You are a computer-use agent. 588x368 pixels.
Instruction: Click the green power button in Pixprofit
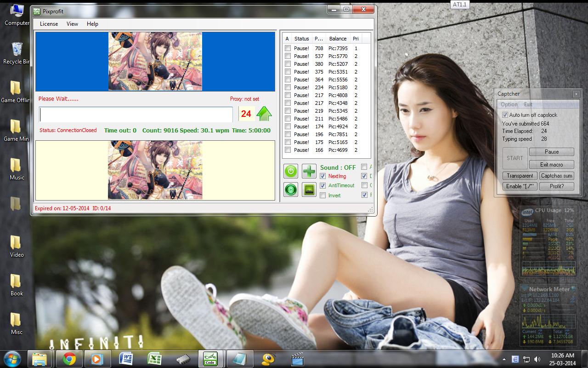pos(290,171)
